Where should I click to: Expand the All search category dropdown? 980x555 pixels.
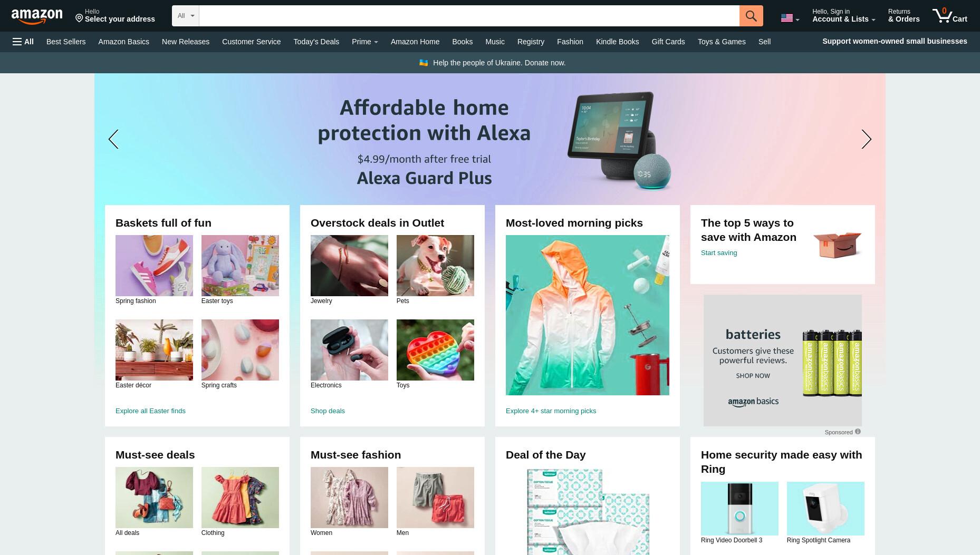click(186, 16)
